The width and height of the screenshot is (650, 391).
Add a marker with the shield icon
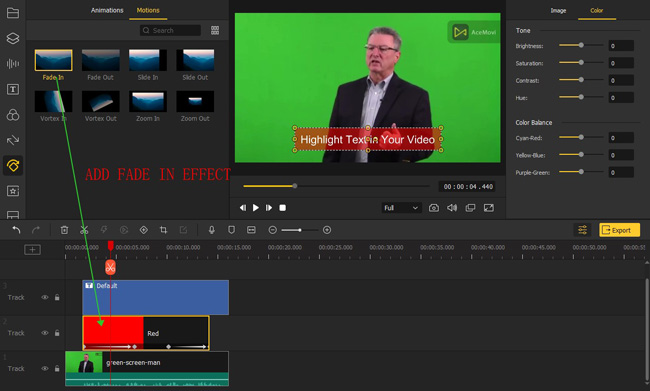[x=231, y=230]
